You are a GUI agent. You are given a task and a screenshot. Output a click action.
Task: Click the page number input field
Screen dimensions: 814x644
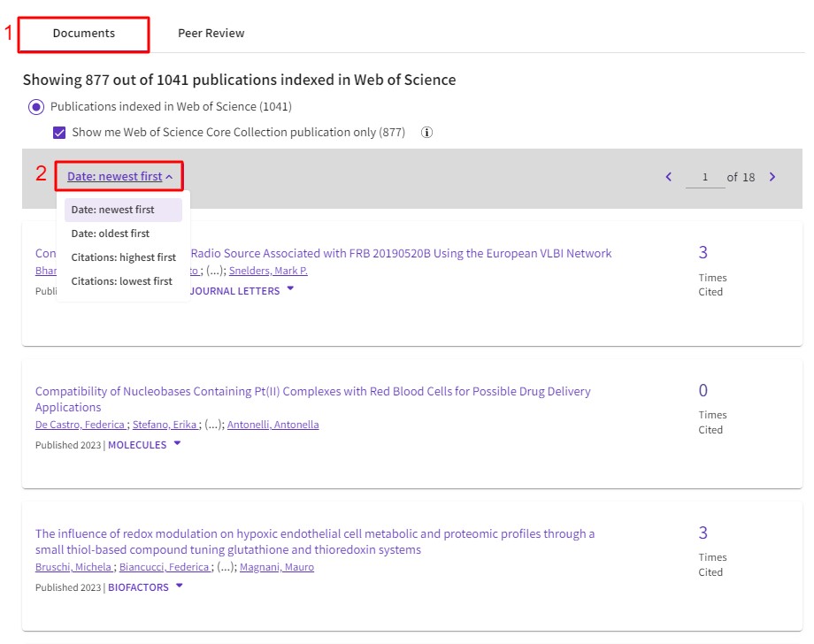point(704,178)
